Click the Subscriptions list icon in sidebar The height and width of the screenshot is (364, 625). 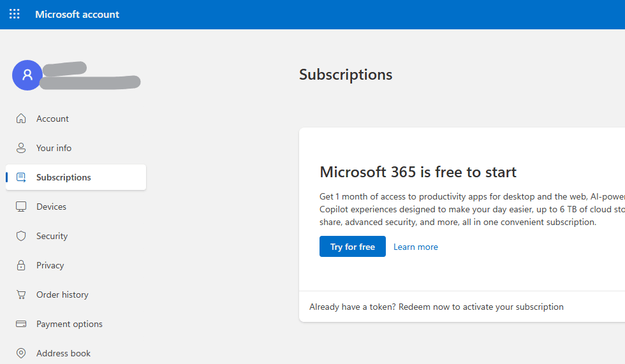(x=21, y=177)
